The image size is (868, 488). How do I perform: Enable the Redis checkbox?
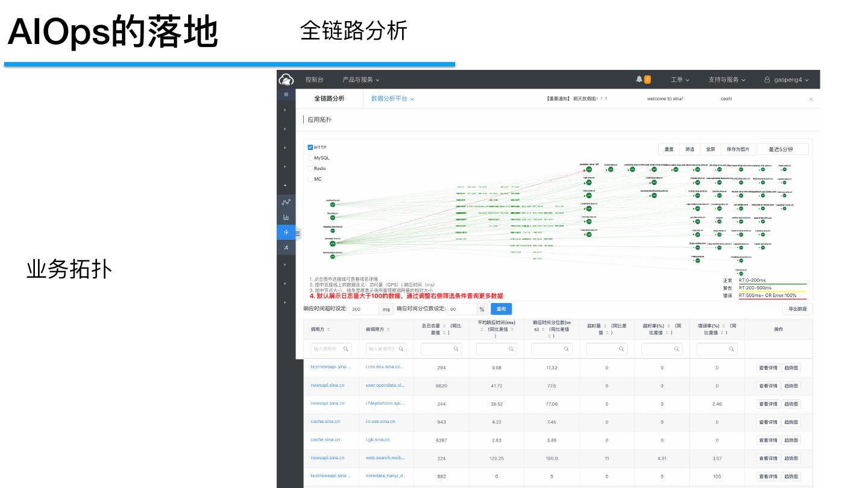point(310,169)
